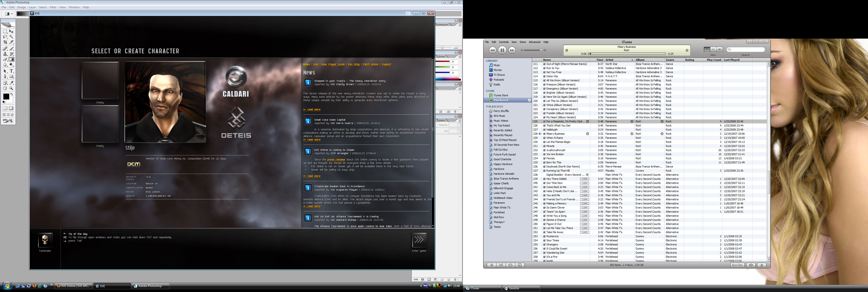Open the Filter menu in Photoshop
The height and width of the screenshot is (292, 868).
point(53,7)
